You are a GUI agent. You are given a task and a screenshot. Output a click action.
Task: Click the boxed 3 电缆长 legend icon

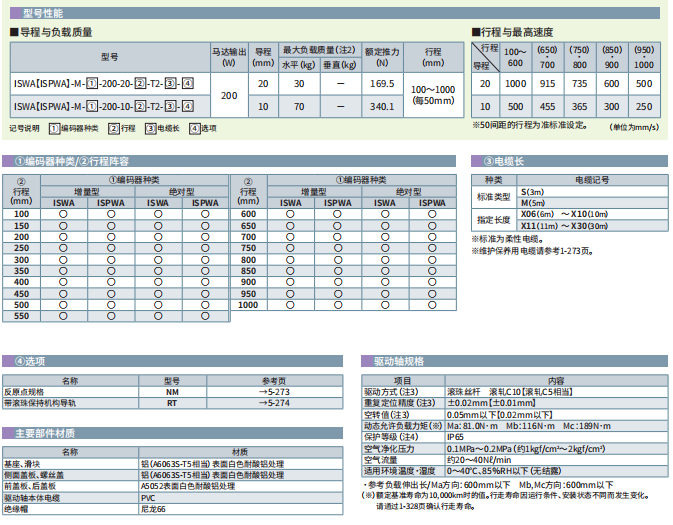pos(150,129)
